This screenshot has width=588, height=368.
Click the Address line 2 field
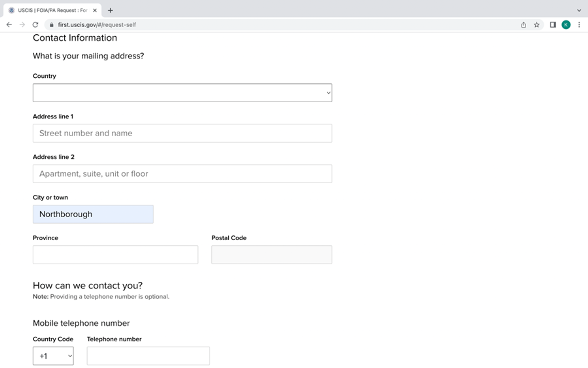click(x=182, y=174)
